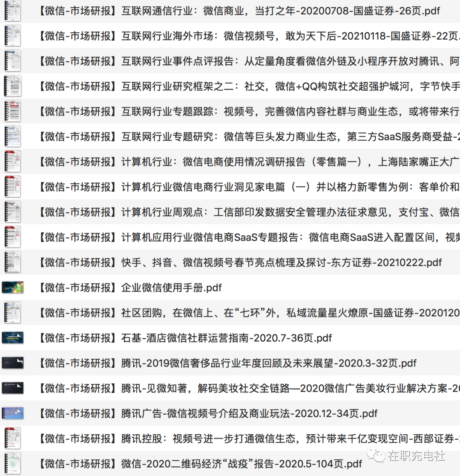The height and width of the screenshot is (476, 460).
Task: Select PDF icon for 互联网通信行业 微信商业 file
Action: coord(12,10)
